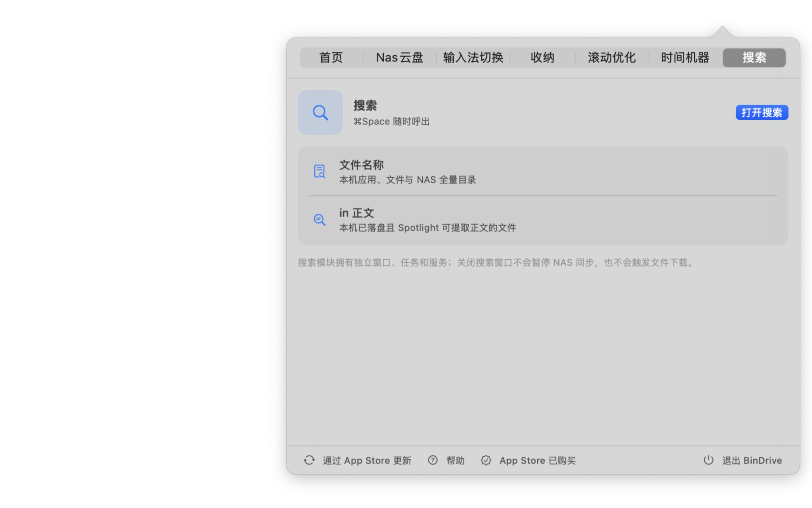Click the power icon for 退出 BinDrive
This screenshot has height=508, width=812.
tap(708, 460)
